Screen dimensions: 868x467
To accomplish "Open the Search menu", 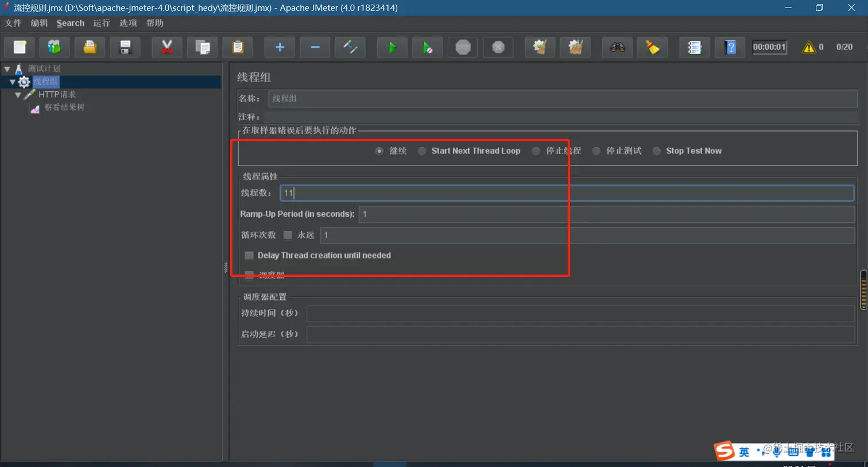I will (x=71, y=23).
